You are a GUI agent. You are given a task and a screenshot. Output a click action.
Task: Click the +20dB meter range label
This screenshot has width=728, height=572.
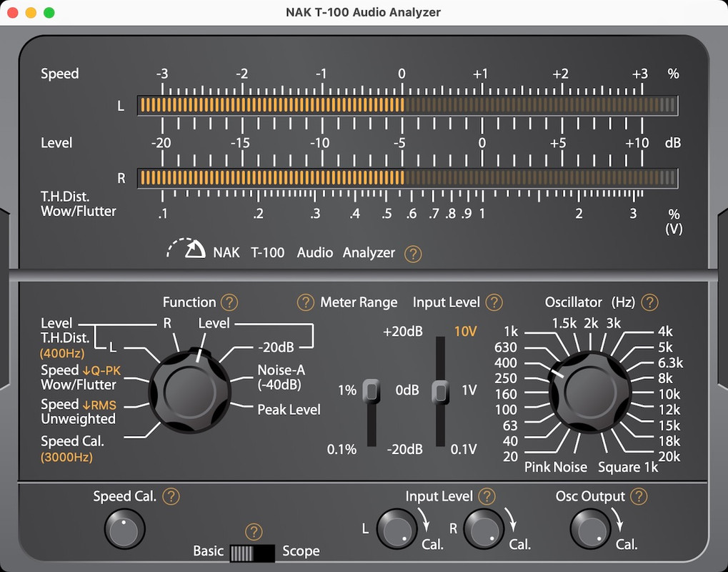403,332
